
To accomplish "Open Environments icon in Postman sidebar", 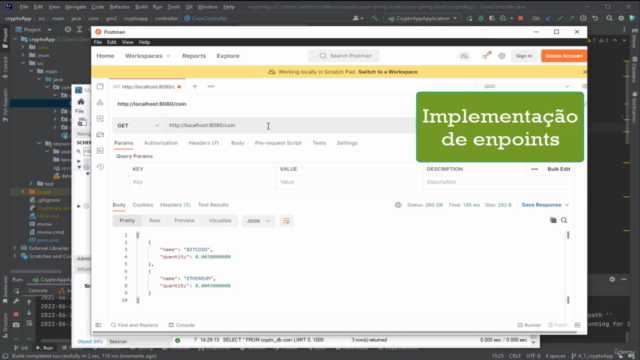I will 100,118.
